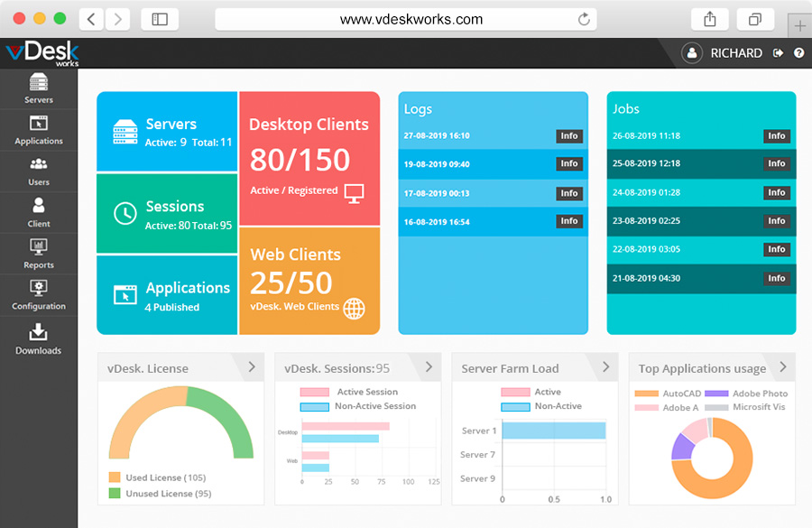Expand the vDesk. License panel arrow
The height and width of the screenshot is (528, 812).
coord(252,366)
